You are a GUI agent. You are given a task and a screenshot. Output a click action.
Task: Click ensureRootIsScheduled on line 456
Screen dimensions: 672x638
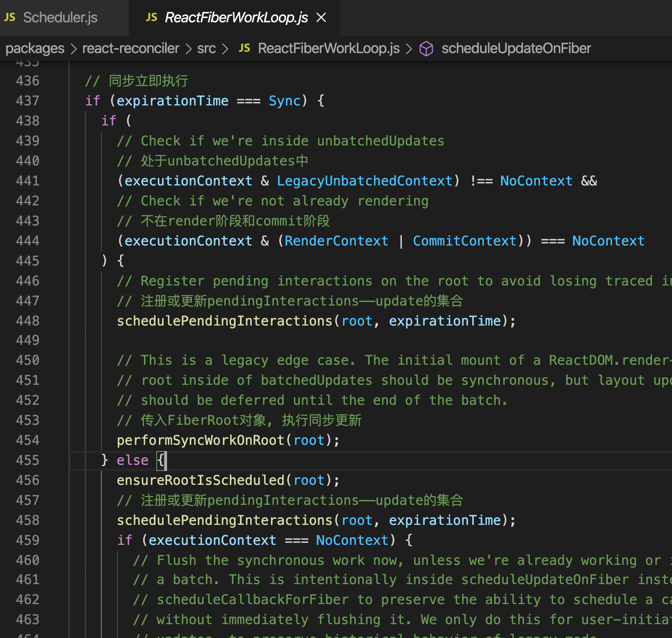tap(201, 480)
